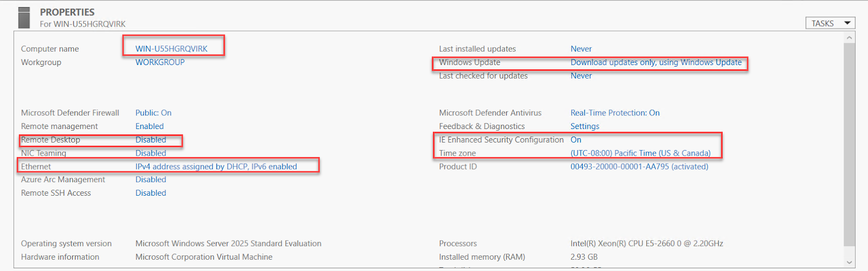Click the NIC Teaming Disabled link

point(151,153)
